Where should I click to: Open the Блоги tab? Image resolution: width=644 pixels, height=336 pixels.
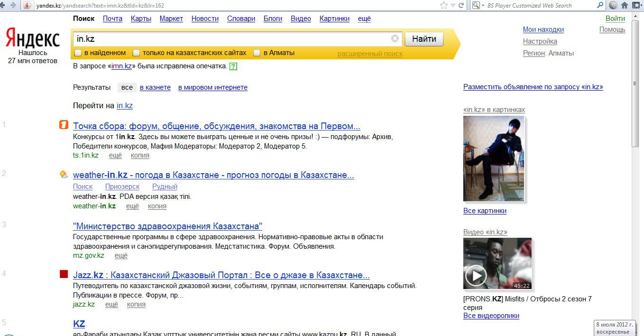(x=273, y=19)
